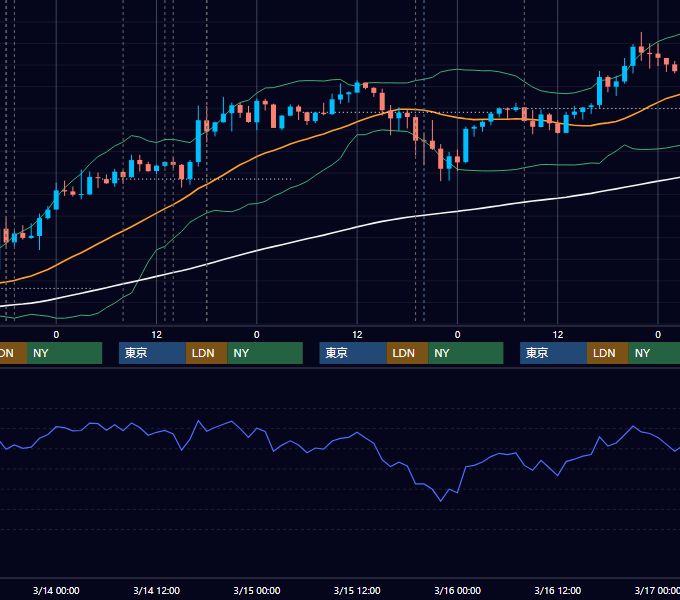Image resolution: width=680 pixels, height=600 pixels.
Task: Click the 3/16 00:00 date label
Action: pos(458,590)
